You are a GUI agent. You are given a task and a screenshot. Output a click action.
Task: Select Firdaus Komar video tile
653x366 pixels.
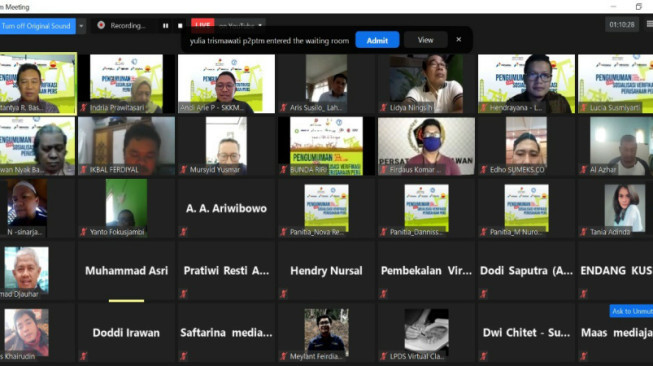click(426, 146)
